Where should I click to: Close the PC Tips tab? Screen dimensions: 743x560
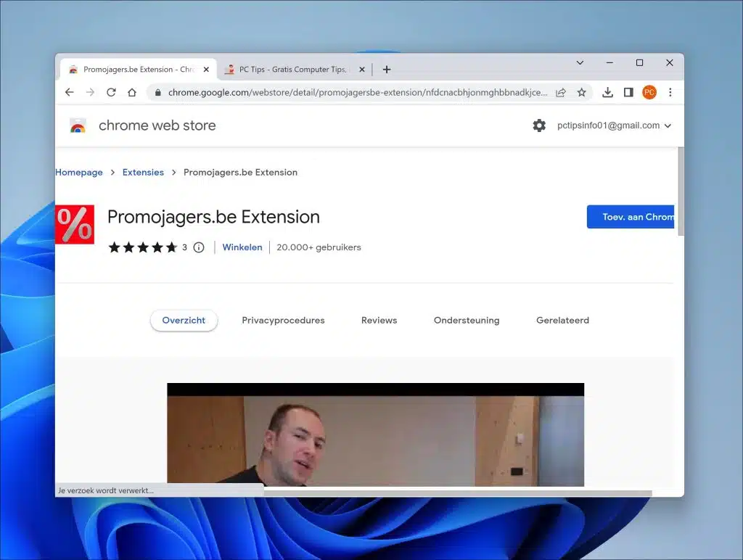(362, 70)
